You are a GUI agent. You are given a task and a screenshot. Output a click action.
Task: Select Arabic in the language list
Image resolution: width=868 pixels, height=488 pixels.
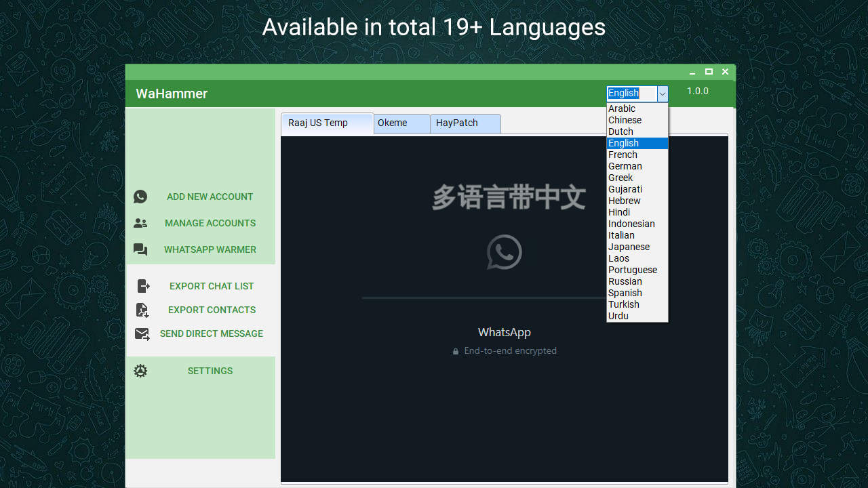[x=637, y=108]
